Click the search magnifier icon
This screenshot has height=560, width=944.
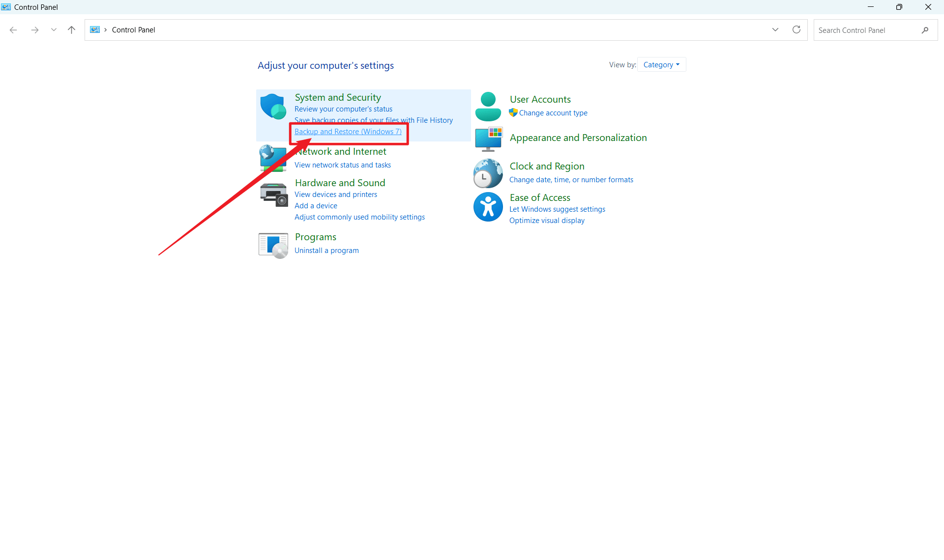pyautogui.click(x=925, y=30)
